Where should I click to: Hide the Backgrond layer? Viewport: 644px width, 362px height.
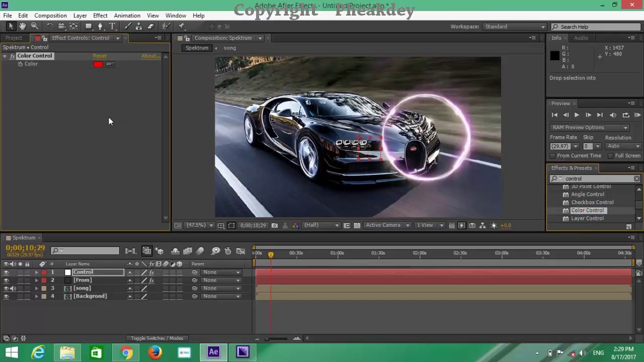(6, 296)
